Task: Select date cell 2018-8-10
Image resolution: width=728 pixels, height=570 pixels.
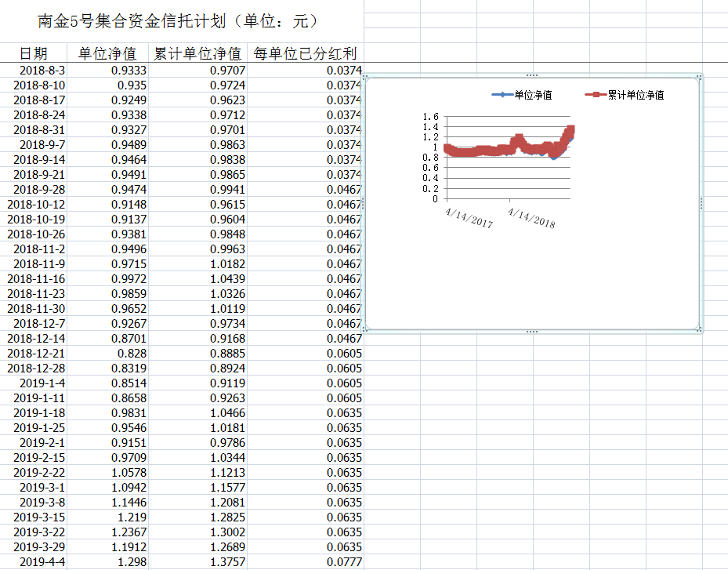Action: tap(34, 85)
